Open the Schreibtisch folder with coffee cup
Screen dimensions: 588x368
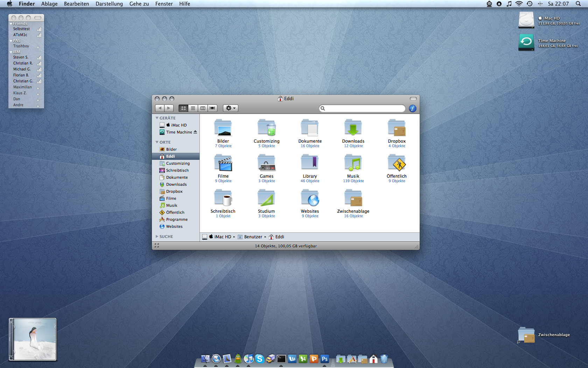pos(223,198)
